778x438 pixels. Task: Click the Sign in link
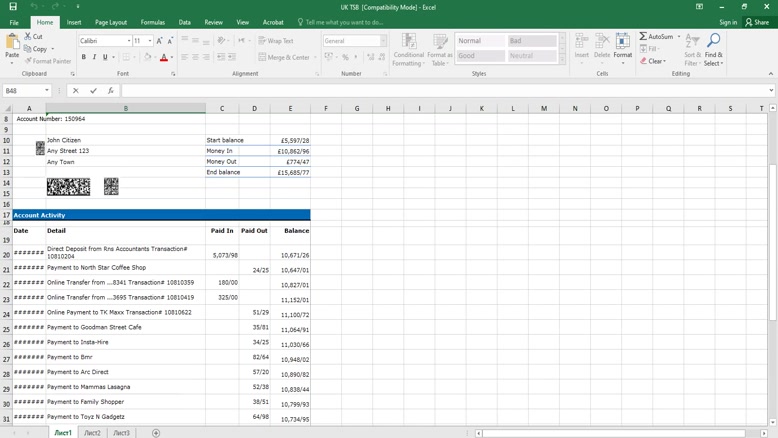click(x=727, y=22)
